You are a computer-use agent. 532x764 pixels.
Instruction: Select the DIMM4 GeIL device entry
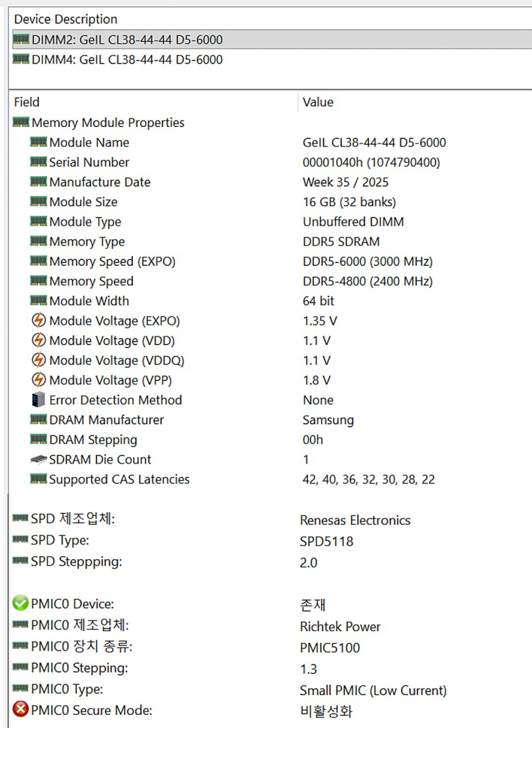tap(126, 60)
